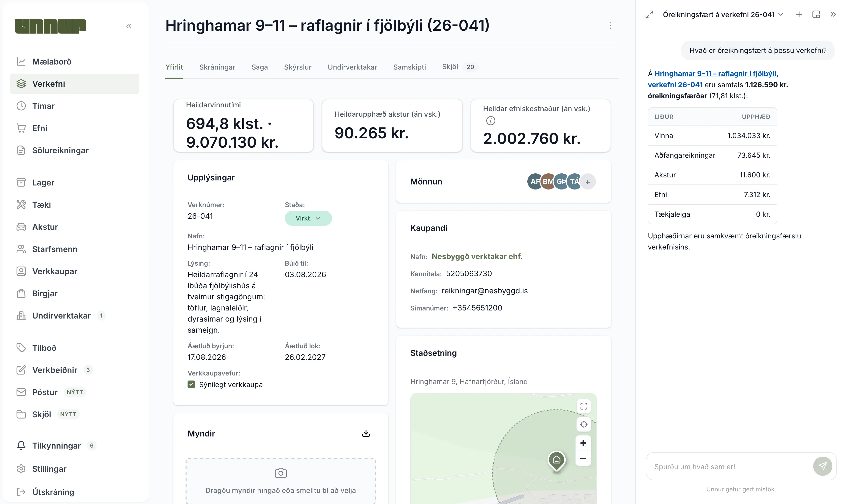Switch to the Skráningar tab
The width and height of the screenshot is (847, 504).
coord(217,67)
